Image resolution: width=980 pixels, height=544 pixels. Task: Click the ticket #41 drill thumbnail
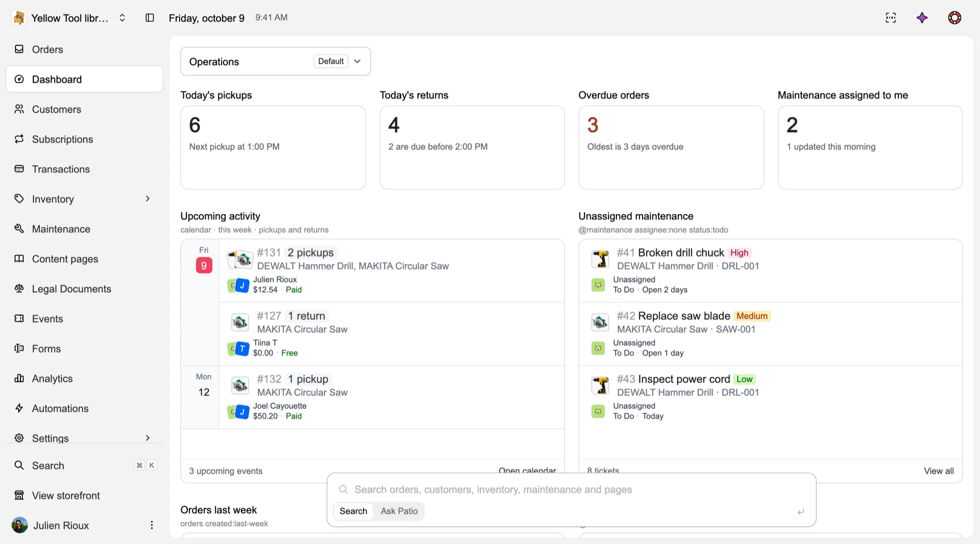tap(600, 259)
